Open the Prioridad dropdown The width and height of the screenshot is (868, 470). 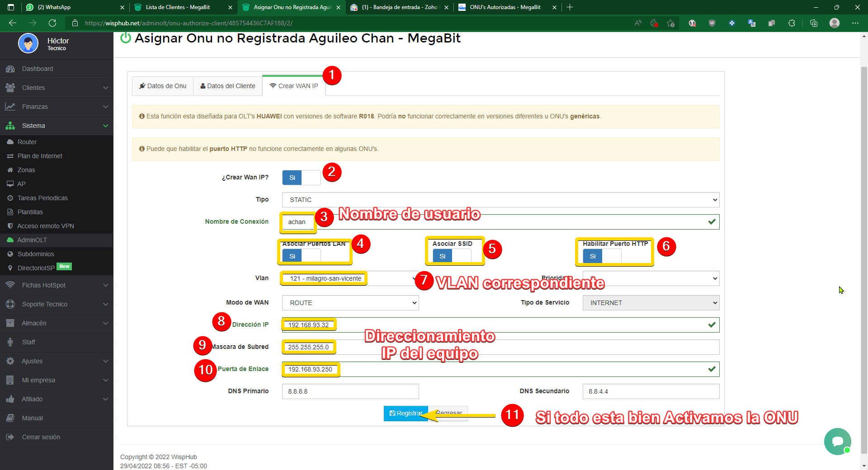651,278
